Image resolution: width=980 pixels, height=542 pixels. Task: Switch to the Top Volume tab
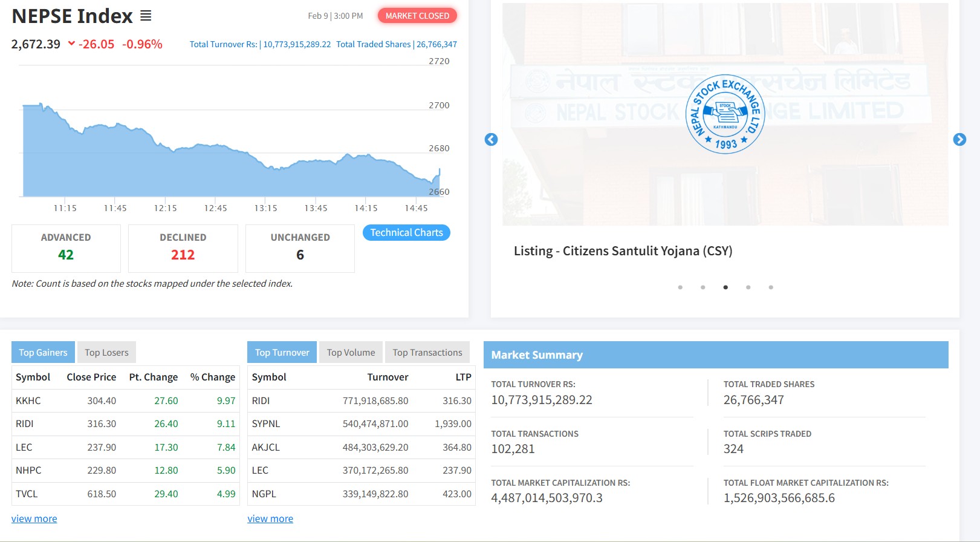click(x=351, y=353)
